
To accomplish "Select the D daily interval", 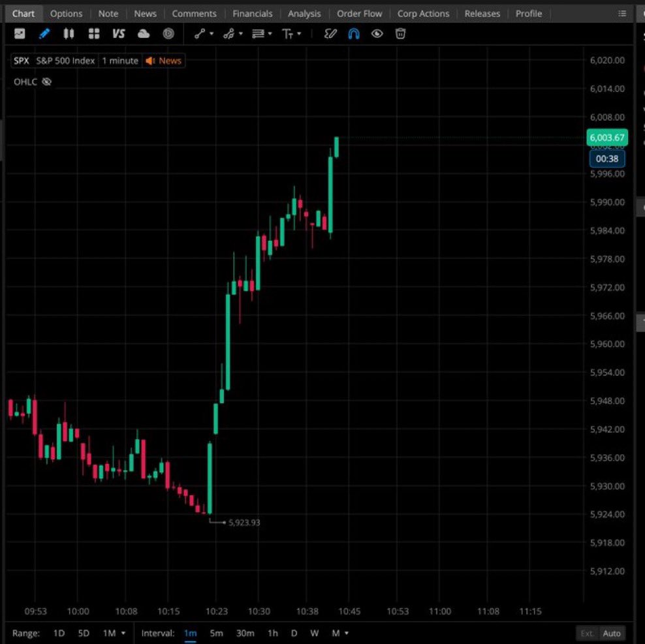I will click(294, 633).
